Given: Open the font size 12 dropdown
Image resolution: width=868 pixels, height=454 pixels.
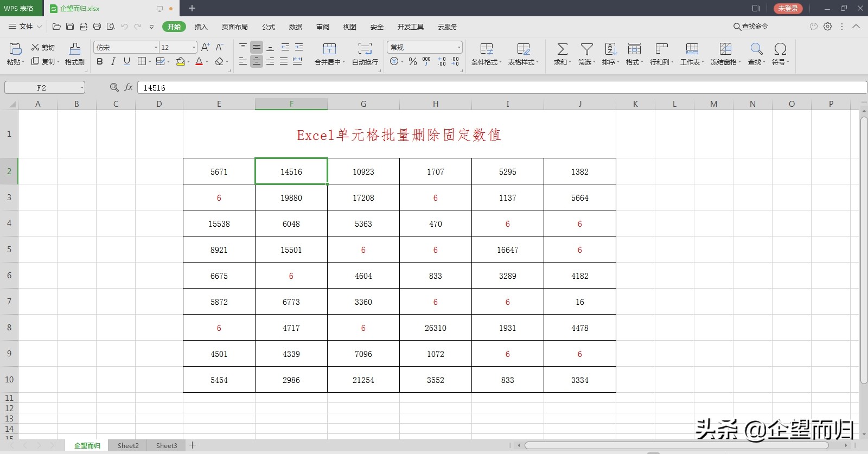Looking at the screenshot, I should click(x=194, y=48).
